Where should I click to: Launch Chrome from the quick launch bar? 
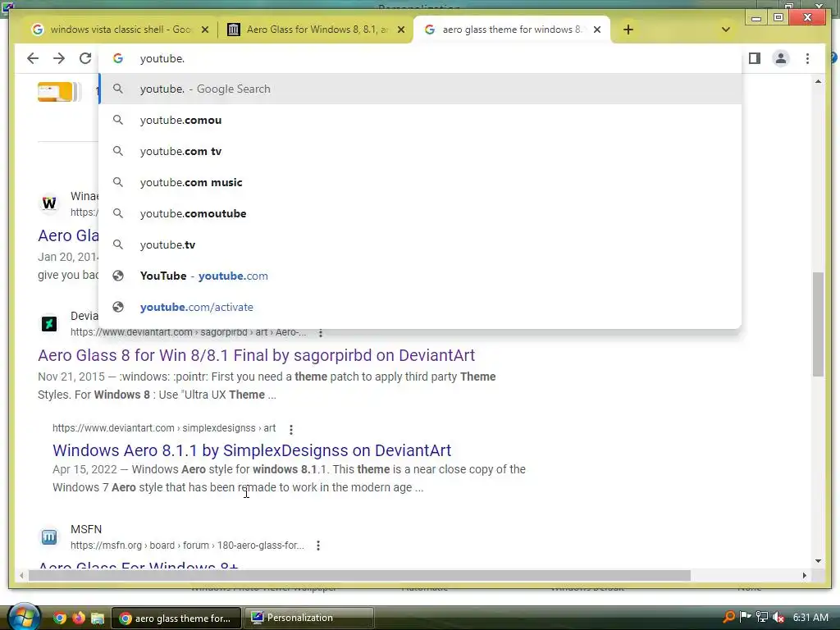click(59, 619)
